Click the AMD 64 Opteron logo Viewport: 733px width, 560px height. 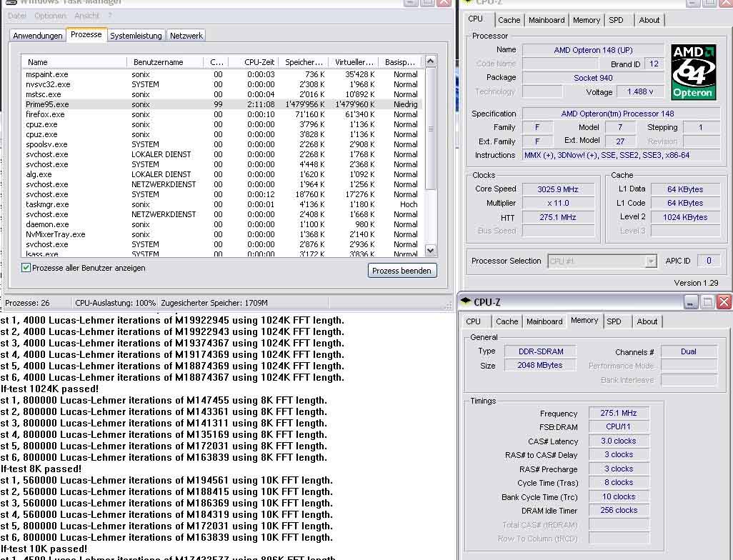click(693, 71)
